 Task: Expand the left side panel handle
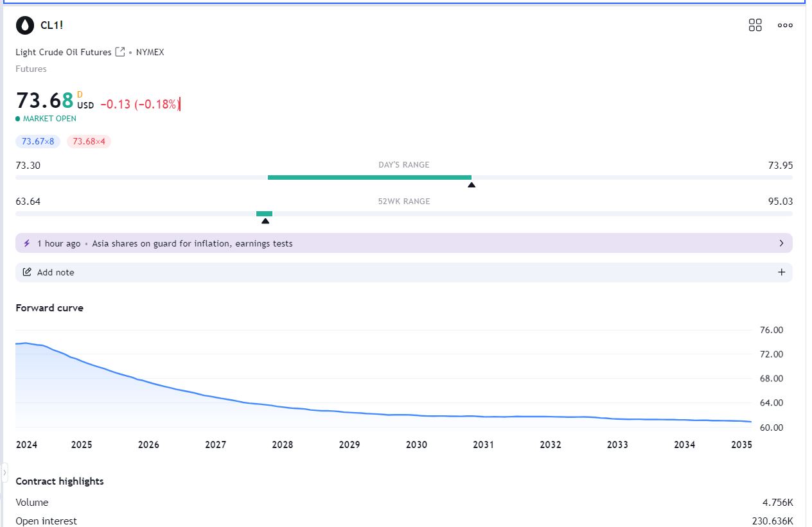coord(4,474)
